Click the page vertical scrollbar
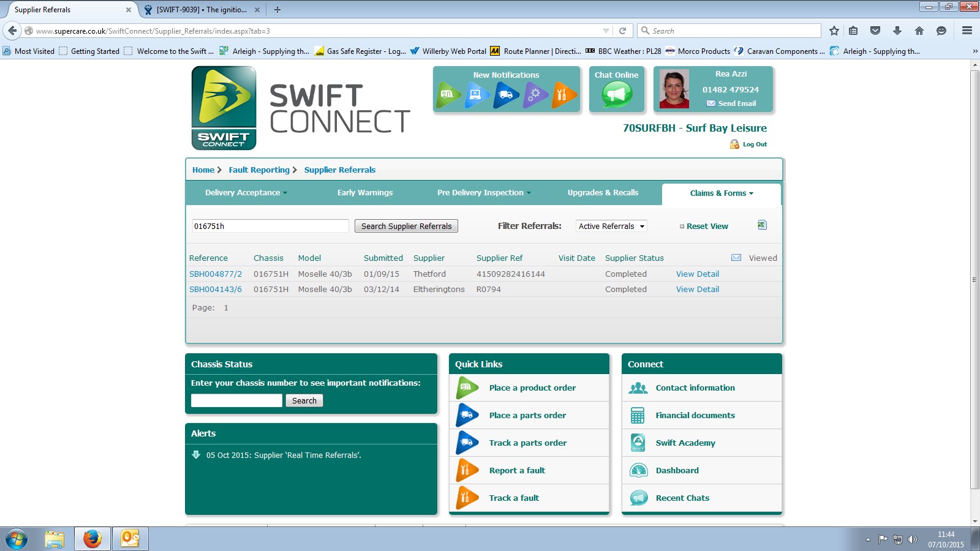This screenshot has height=551, width=980. 974,279
